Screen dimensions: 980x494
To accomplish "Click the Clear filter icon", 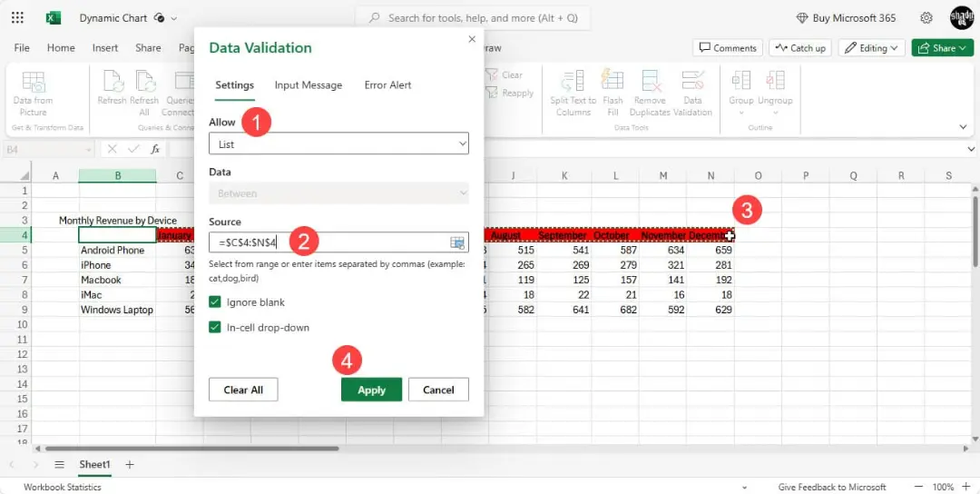I will pyautogui.click(x=492, y=74).
